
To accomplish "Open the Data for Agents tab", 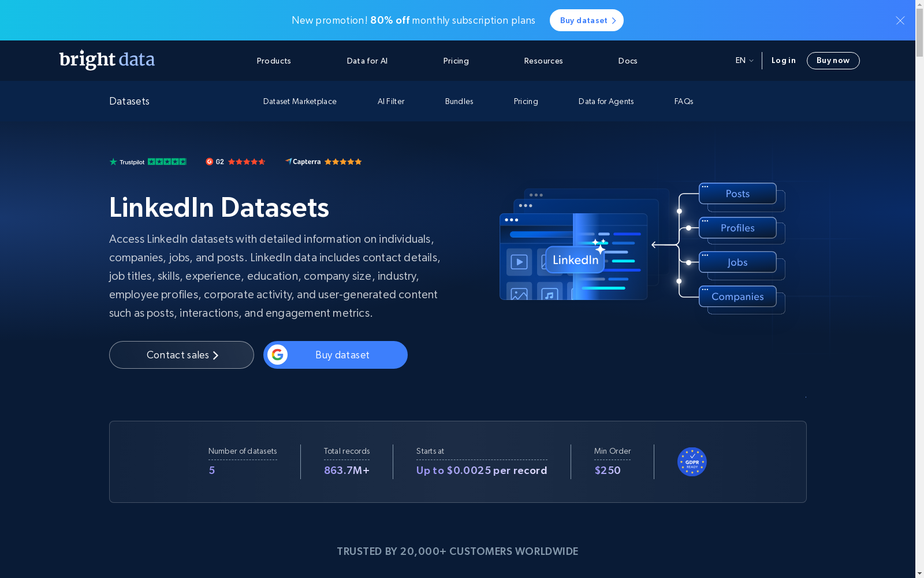I will pos(606,101).
